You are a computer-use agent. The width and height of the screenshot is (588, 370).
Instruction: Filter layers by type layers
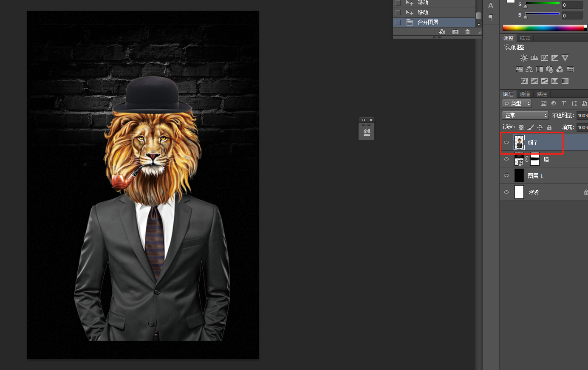564,103
